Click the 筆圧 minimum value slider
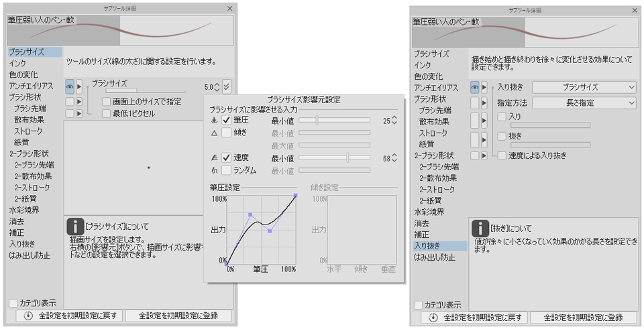Screen dimensions: 644x329 coord(334,120)
